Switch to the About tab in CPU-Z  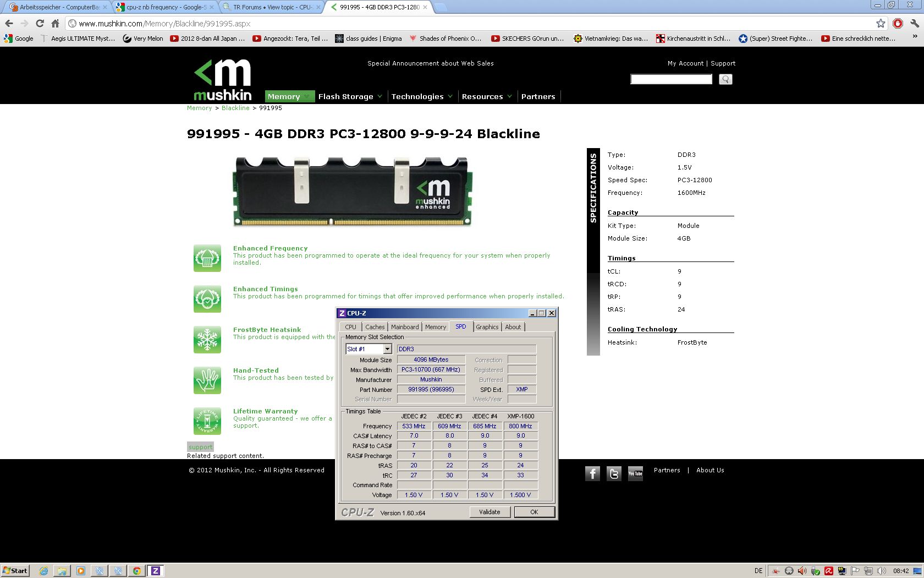tap(513, 327)
